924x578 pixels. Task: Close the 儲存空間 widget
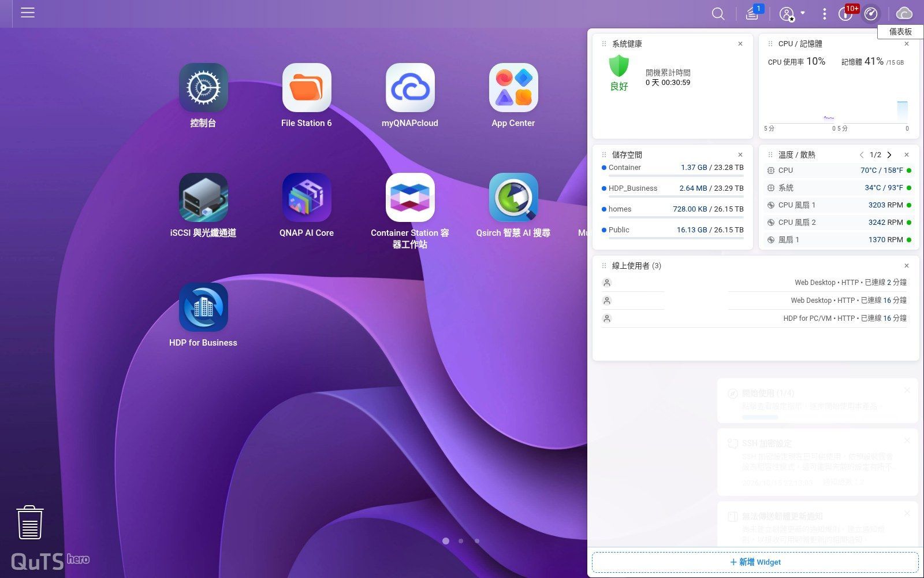tap(740, 155)
